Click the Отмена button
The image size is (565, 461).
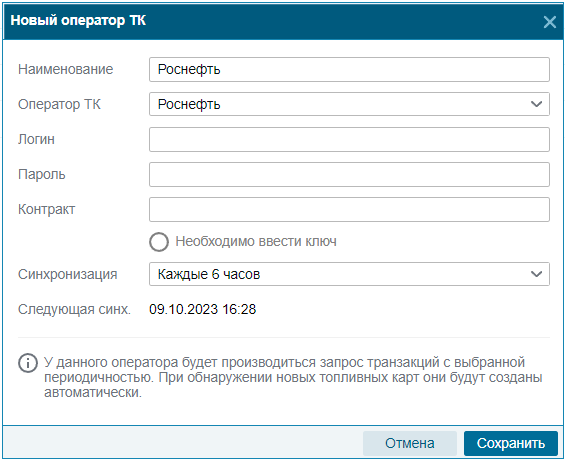(410, 443)
